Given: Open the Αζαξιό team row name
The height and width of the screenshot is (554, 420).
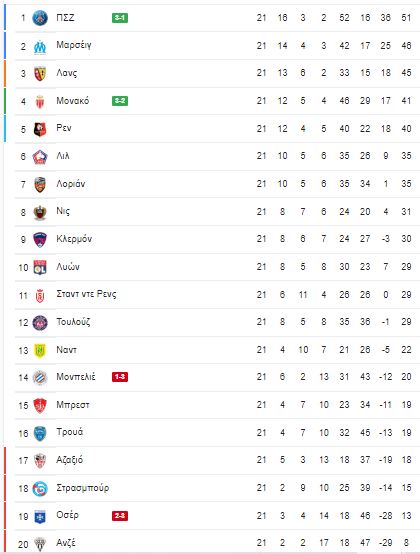Looking at the screenshot, I should click(70, 460).
